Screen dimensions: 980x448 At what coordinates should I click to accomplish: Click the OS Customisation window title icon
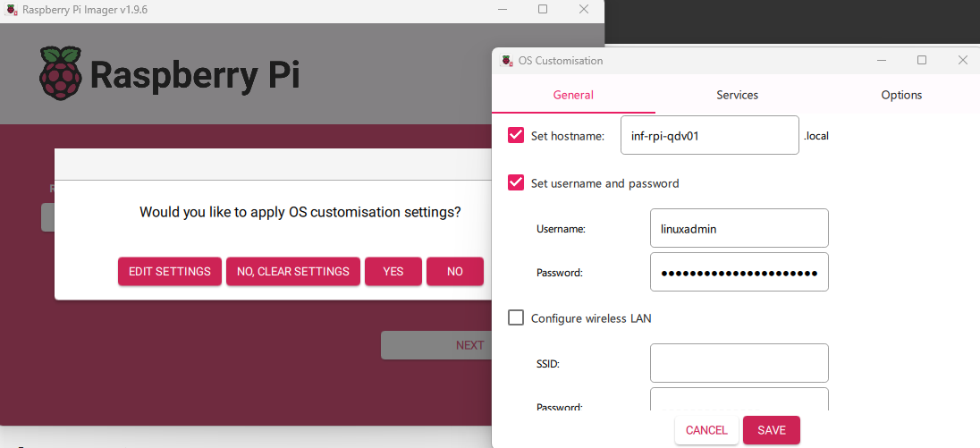(x=505, y=61)
